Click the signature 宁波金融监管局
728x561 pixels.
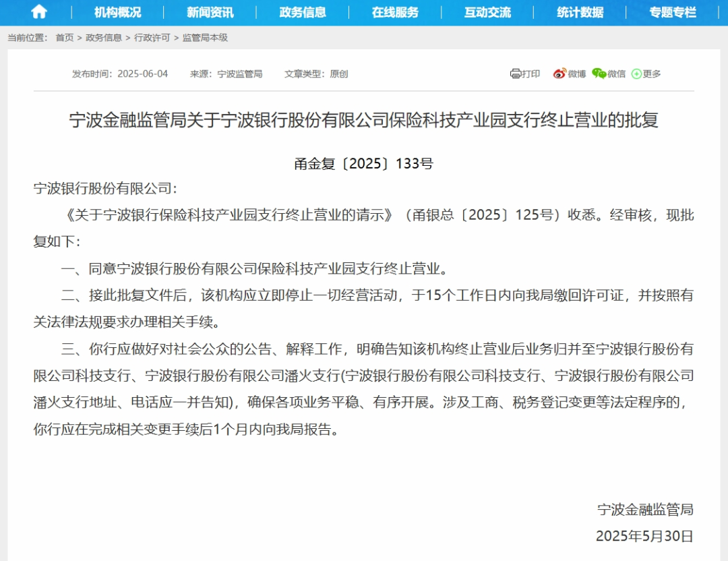click(x=645, y=510)
